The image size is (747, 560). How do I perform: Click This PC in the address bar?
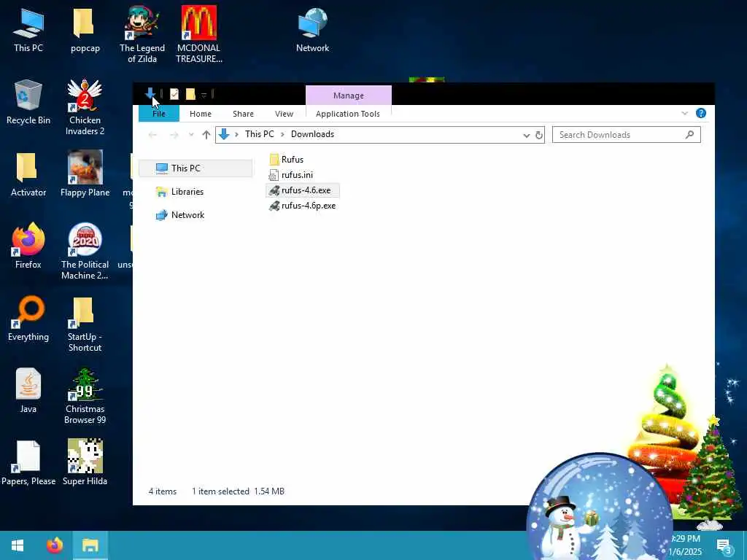coord(259,134)
